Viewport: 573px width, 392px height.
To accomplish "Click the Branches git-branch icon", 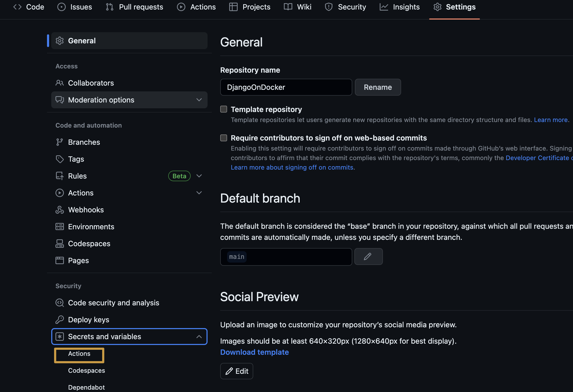I will (60, 142).
